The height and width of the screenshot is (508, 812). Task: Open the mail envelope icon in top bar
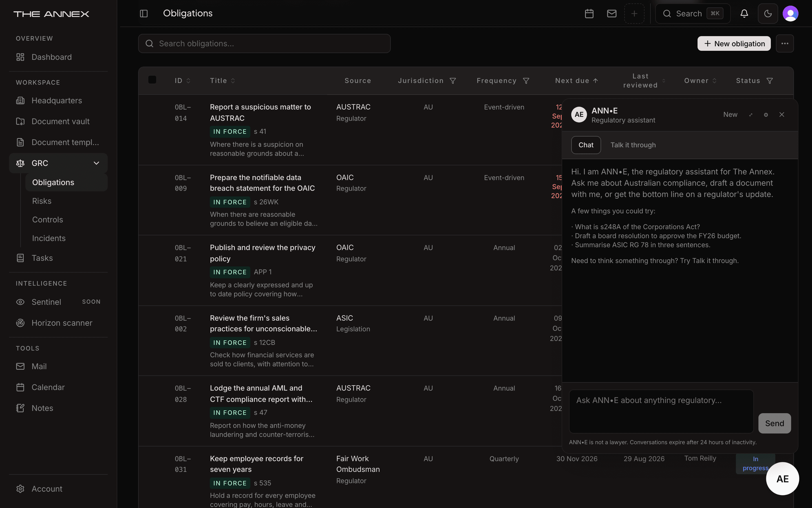coord(612,14)
